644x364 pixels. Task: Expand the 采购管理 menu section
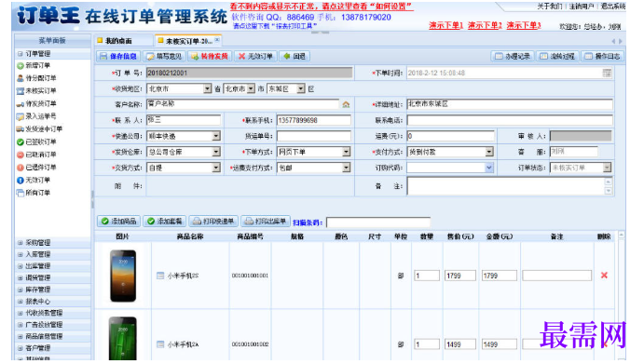[21, 243]
